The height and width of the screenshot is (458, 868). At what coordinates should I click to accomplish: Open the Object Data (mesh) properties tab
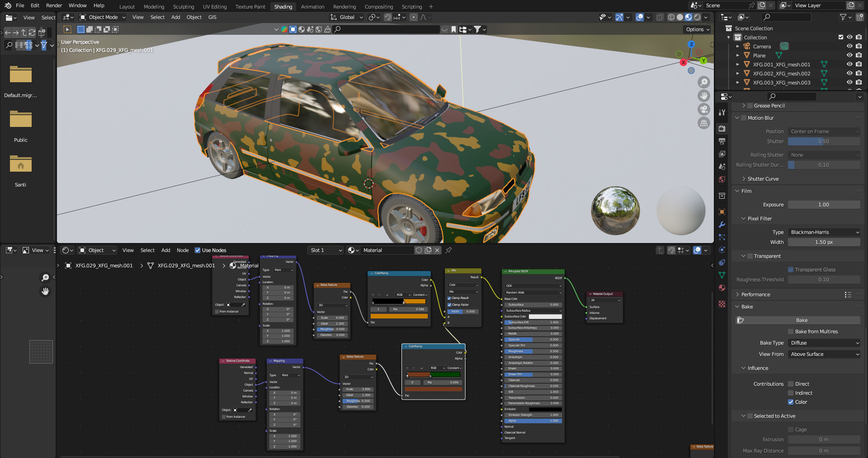[722, 275]
